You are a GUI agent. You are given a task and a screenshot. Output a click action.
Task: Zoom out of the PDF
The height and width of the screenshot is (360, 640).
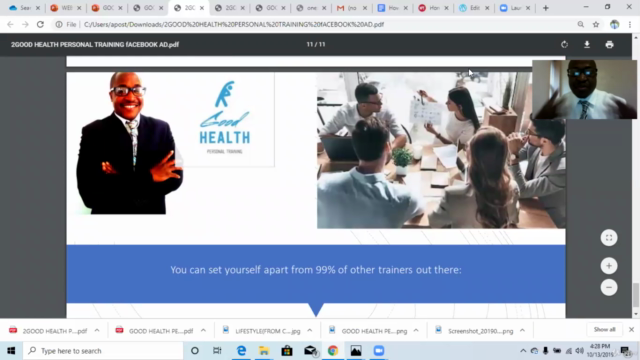[609, 287]
